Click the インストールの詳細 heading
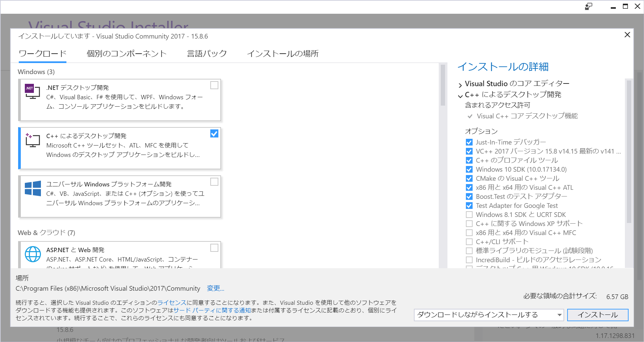The height and width of the screenshot is (342, 644). [x=503, y=67]
